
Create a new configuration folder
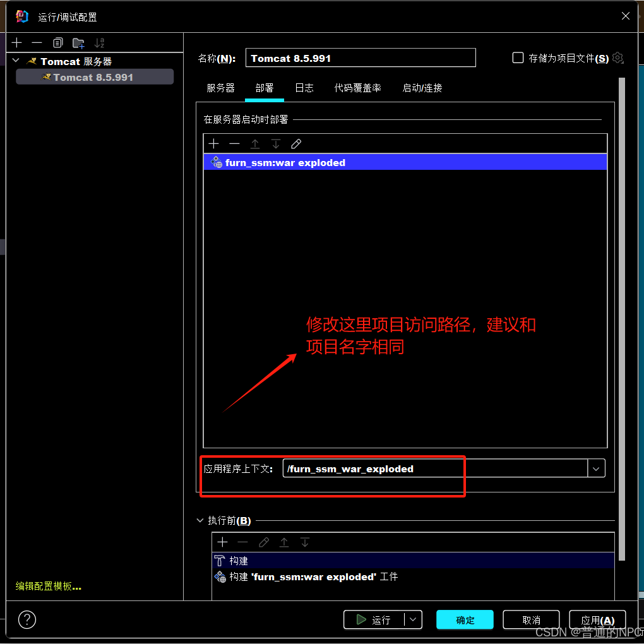tap(78, 43)
